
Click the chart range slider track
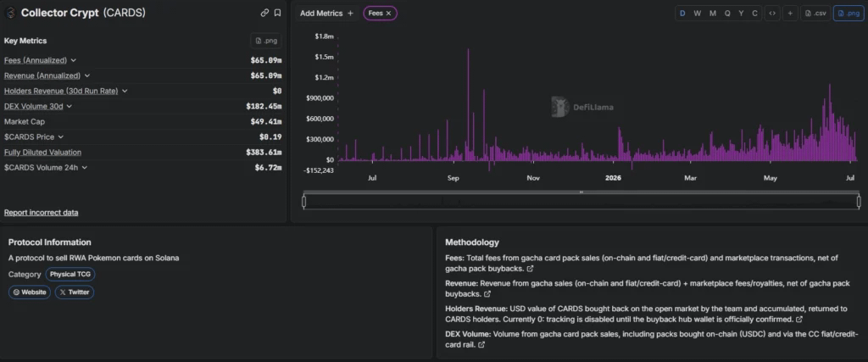click(x=581, y=202)
